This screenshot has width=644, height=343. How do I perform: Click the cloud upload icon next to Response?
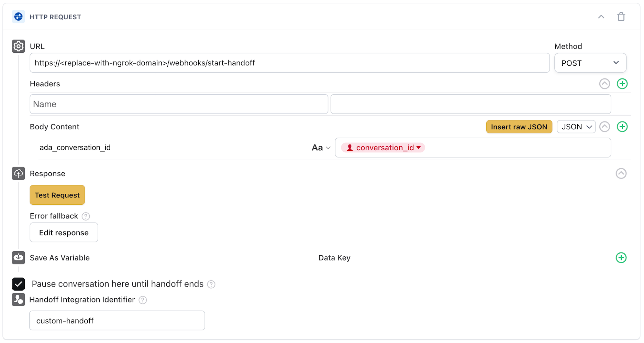pos(18,173)
